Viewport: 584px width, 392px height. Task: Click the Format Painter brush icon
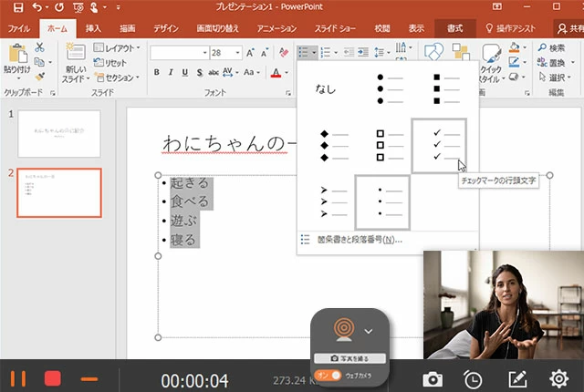(x=40, y=77)
